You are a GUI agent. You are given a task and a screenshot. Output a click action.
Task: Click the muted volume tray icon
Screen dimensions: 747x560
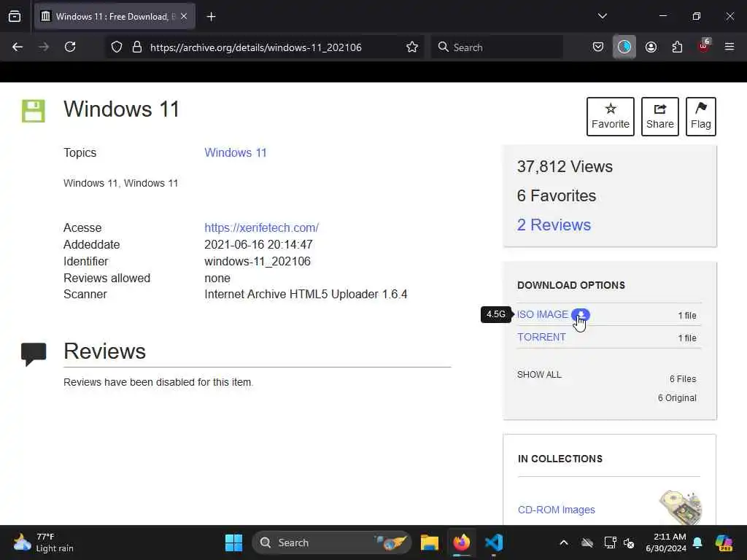pos(629,542)
